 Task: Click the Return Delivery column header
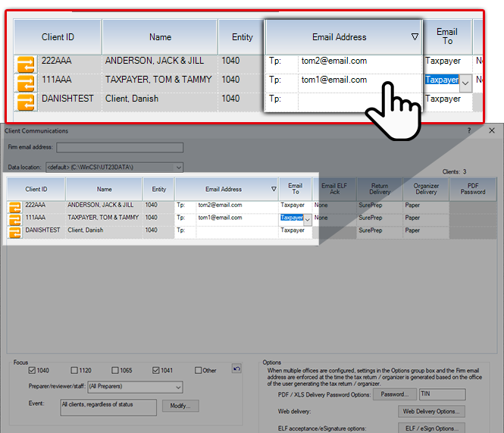click(x=379, y=189)
